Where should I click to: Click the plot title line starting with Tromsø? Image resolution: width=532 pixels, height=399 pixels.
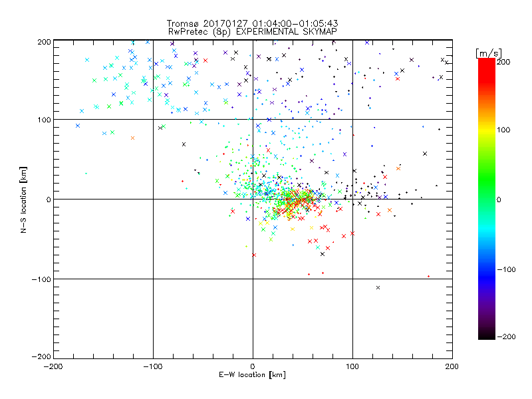coord(252,23)
